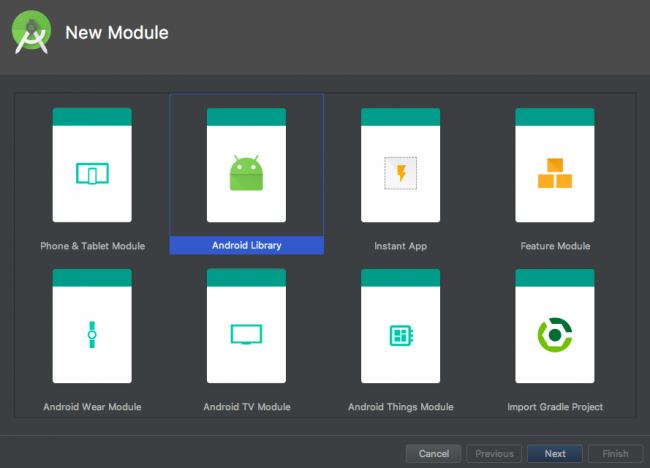Click the "Phone & Tablet Module" label
Image resolution: width=650 pixels, height=468 pixels.
tap(92, 246)
